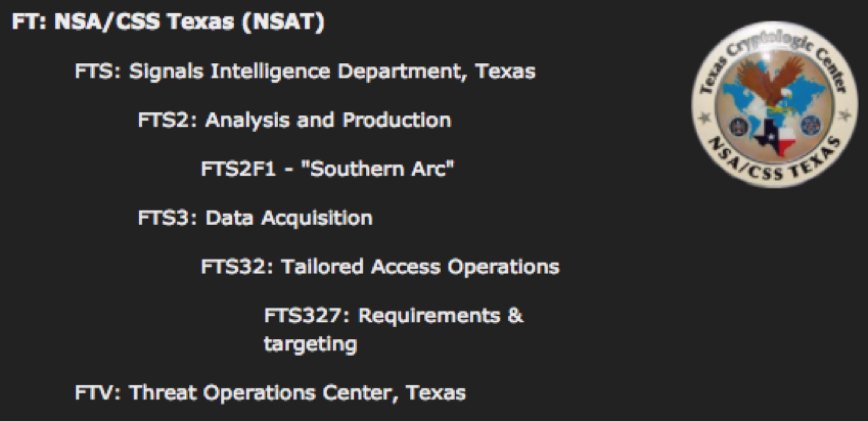Click the Texas flag shape in seal
868x421 pixels.
775,137
